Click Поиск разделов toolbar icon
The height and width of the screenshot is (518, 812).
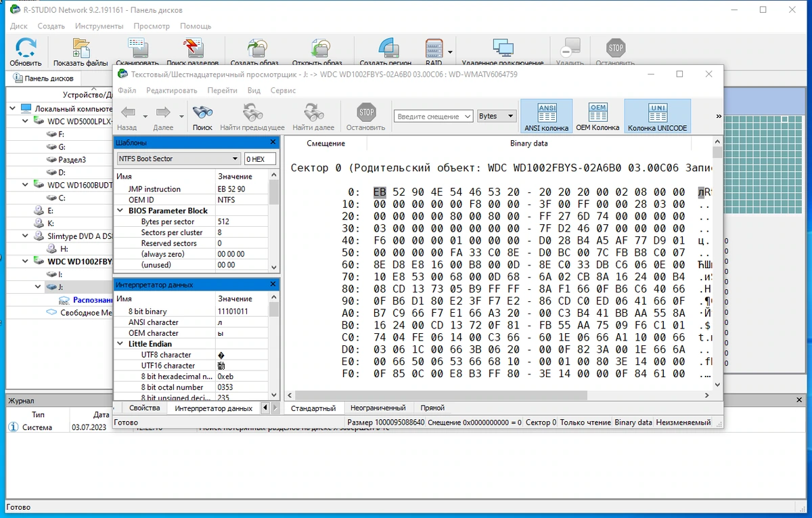click(x=192, y=48)
